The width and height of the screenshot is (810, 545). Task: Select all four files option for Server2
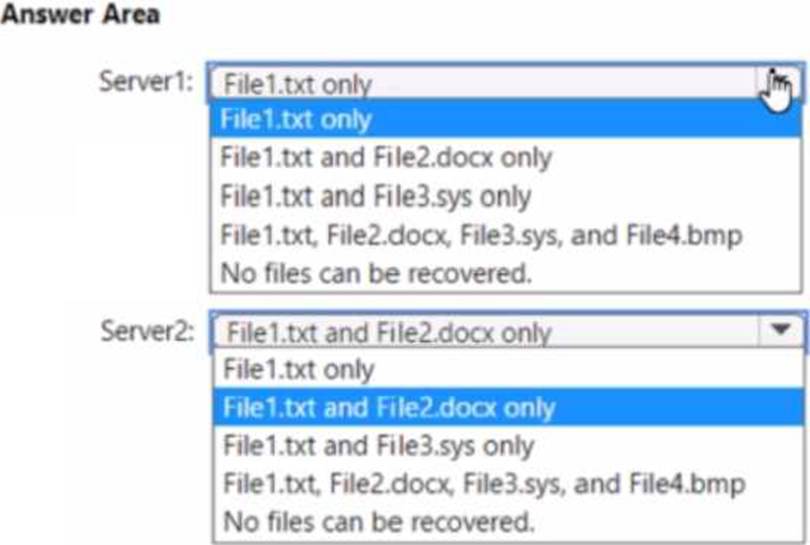[x=509, y=484]
